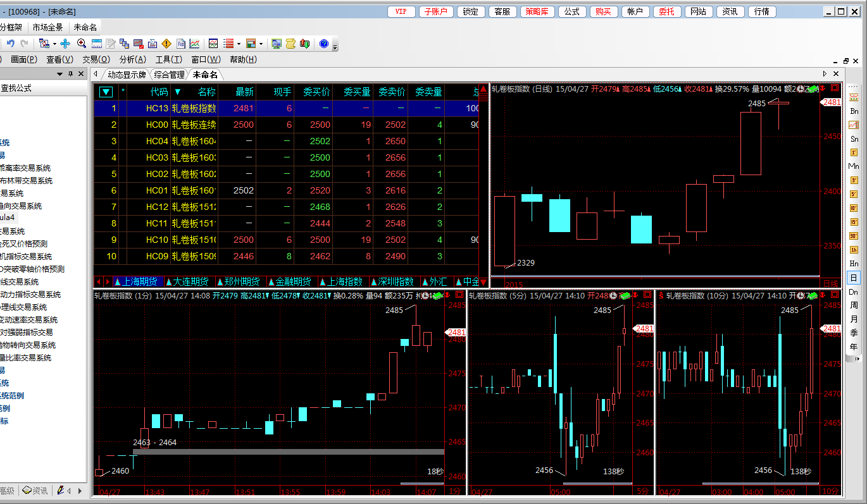Viewport: 867px width, 504px height.
Task: Open the 分析(A) menu
Action: (132, 59)
